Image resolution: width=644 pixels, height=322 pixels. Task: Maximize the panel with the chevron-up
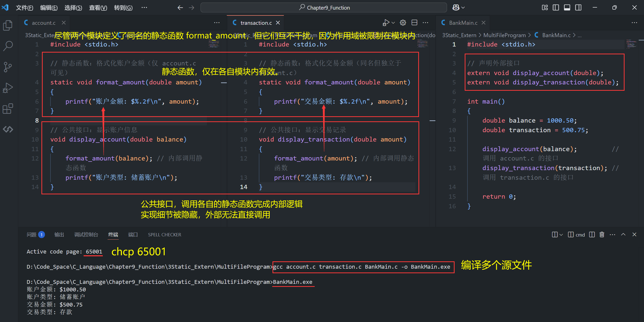point(623,235)
